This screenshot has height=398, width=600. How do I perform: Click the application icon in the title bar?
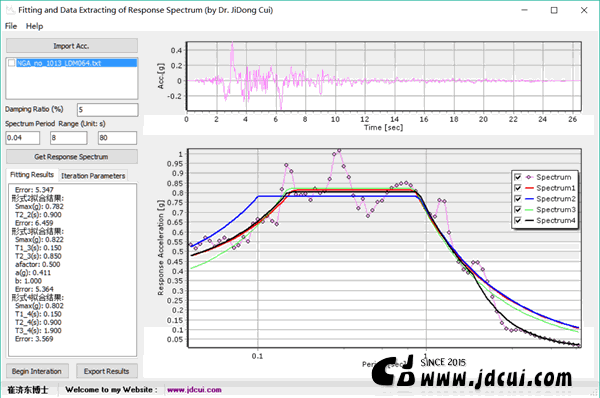(x=10, y=10)
